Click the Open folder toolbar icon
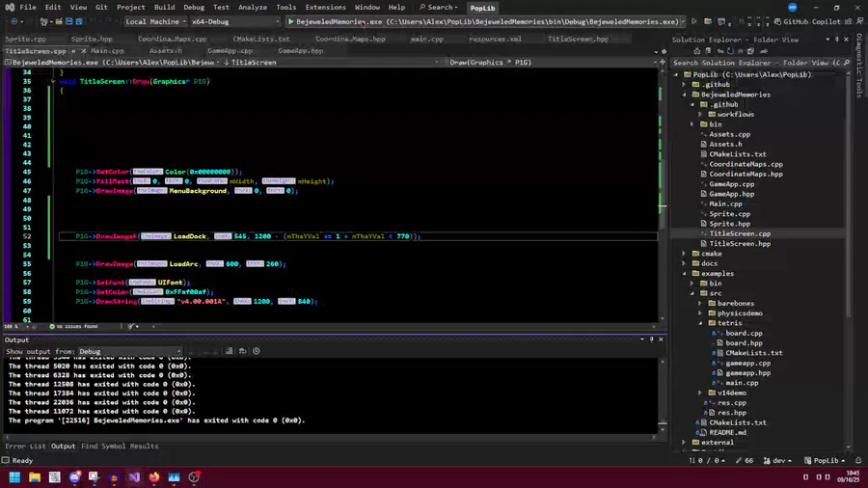The image size is (868, 488). click(x=59, y=21)
